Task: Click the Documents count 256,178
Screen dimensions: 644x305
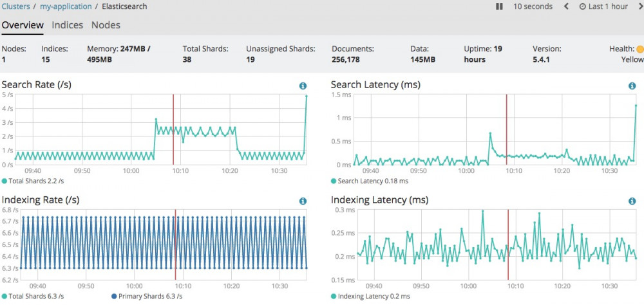Action: point(346,60)
